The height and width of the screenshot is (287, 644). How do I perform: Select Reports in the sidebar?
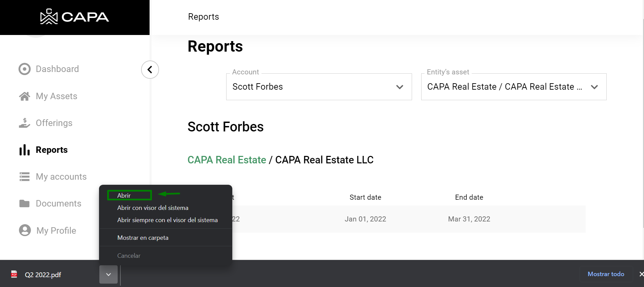52,150
